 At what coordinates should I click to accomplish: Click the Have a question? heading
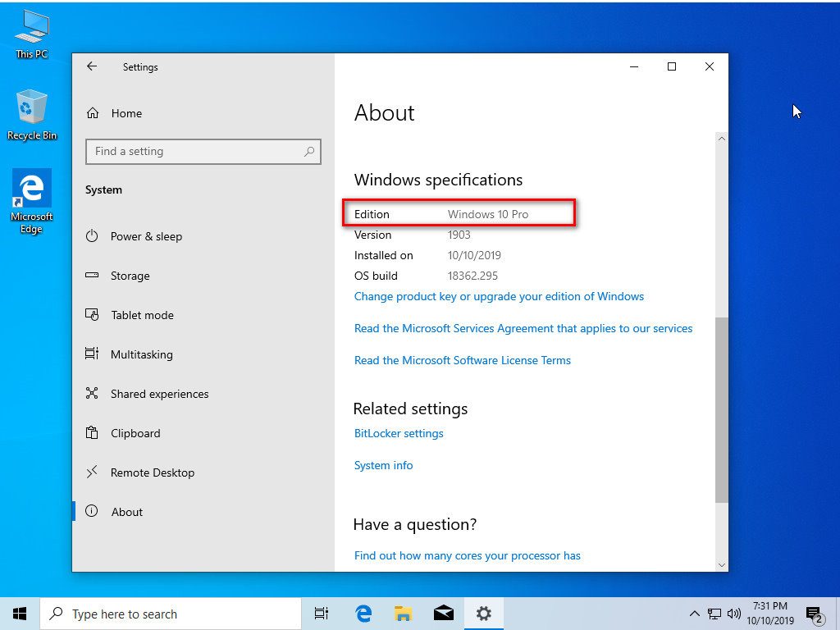pyautogui.click(x=414, y=524)
